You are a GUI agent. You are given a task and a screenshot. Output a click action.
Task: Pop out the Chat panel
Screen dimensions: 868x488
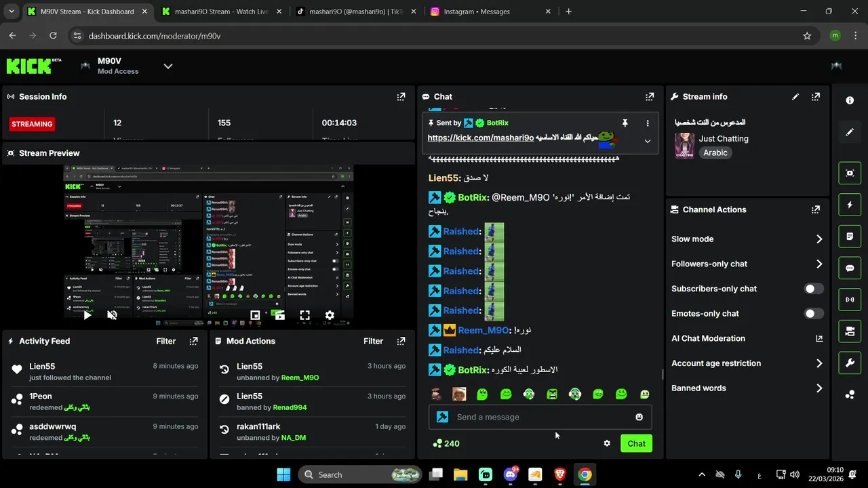click(x=650, y=97)
